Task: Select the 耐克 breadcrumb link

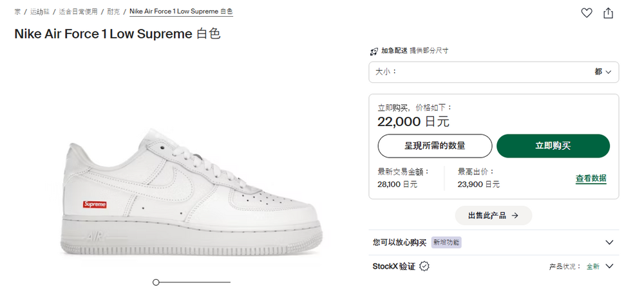Action: click(x=114, y=12)
